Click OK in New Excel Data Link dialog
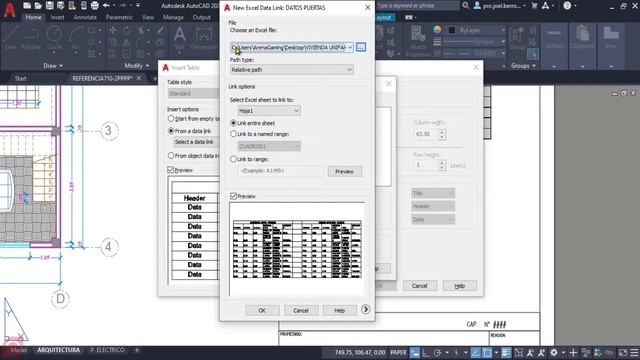This screenshot has height=360, width=640. [262, 311]
